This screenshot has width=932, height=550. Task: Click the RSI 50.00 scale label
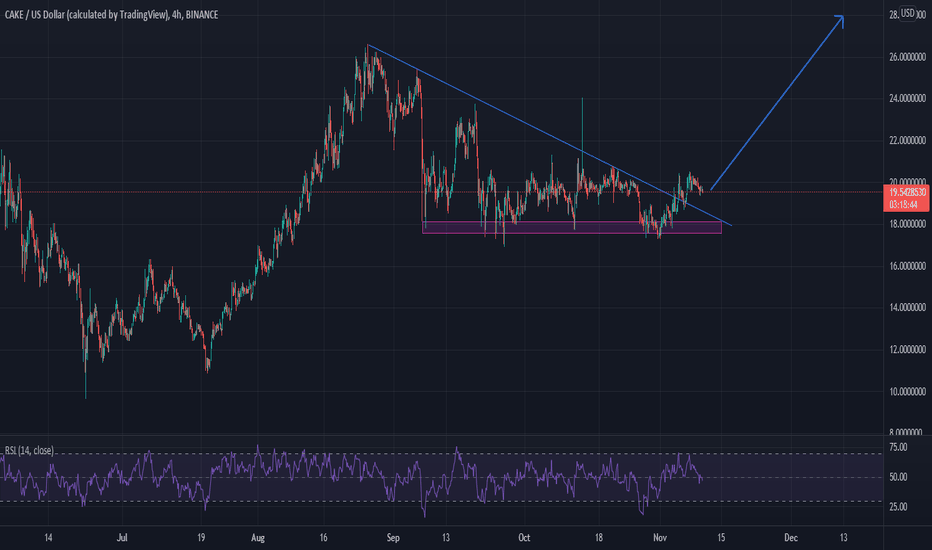(898, 477)
